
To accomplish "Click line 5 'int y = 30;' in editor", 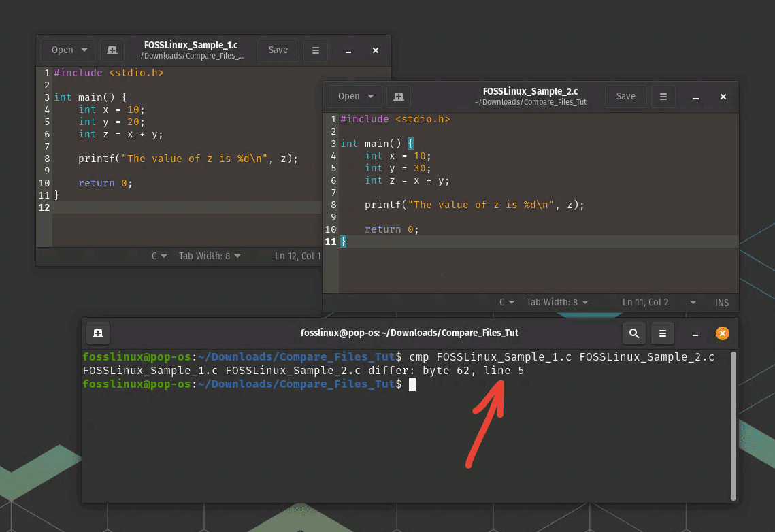I will pyautogui.click(x=397, y=168).
